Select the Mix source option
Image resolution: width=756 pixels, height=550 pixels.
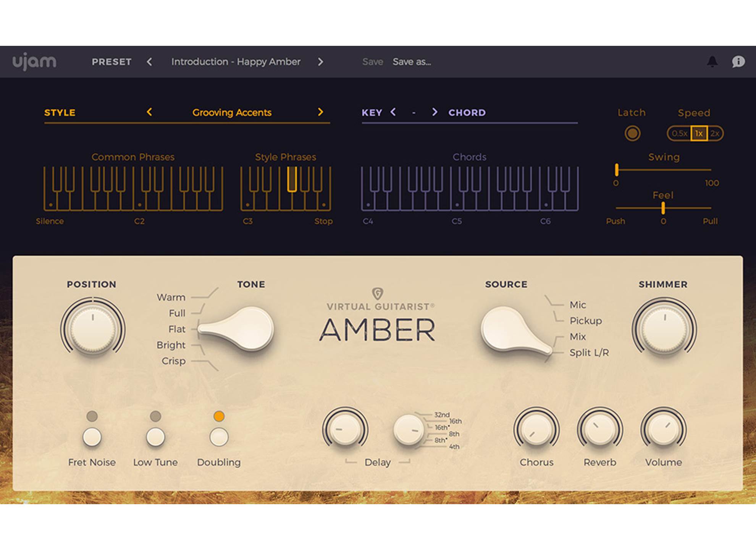click(x=578, y=336)
